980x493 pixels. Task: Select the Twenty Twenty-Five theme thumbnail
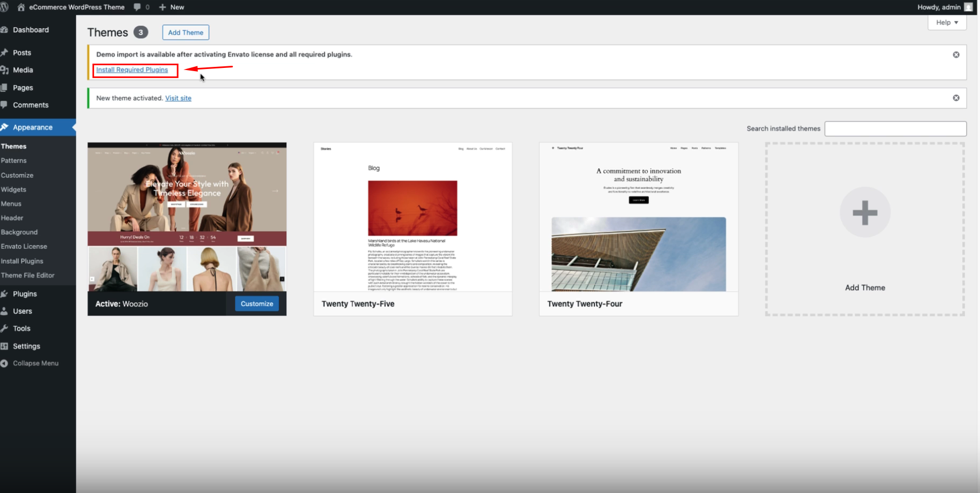coord(412,217)
